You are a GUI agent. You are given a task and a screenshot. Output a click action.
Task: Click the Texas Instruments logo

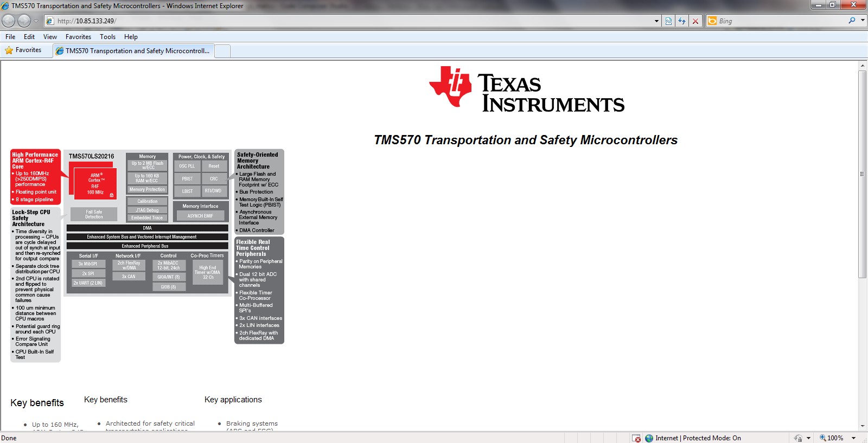click(x=527, y=89)
